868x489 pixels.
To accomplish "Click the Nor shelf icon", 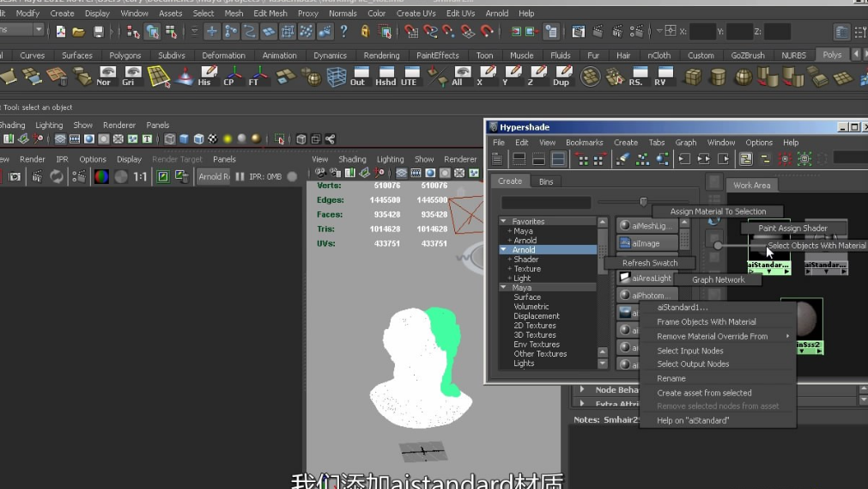I will pos(106,76).
